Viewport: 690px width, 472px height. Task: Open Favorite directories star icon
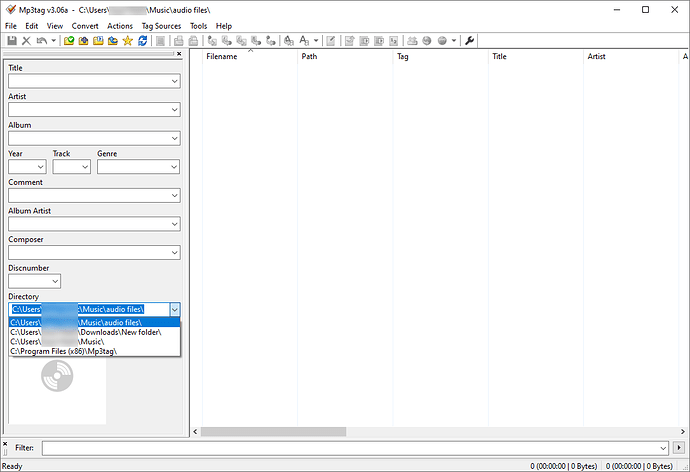coord(128,41)
